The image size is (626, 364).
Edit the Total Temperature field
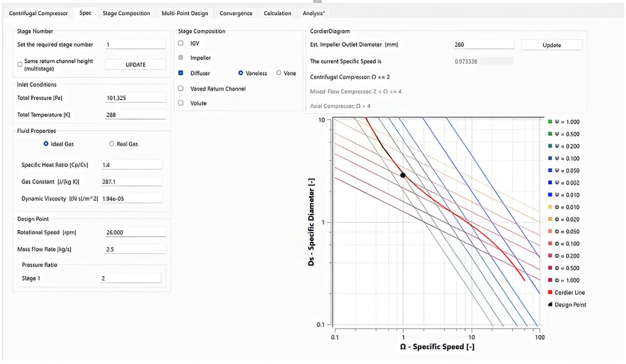[135, 114]
